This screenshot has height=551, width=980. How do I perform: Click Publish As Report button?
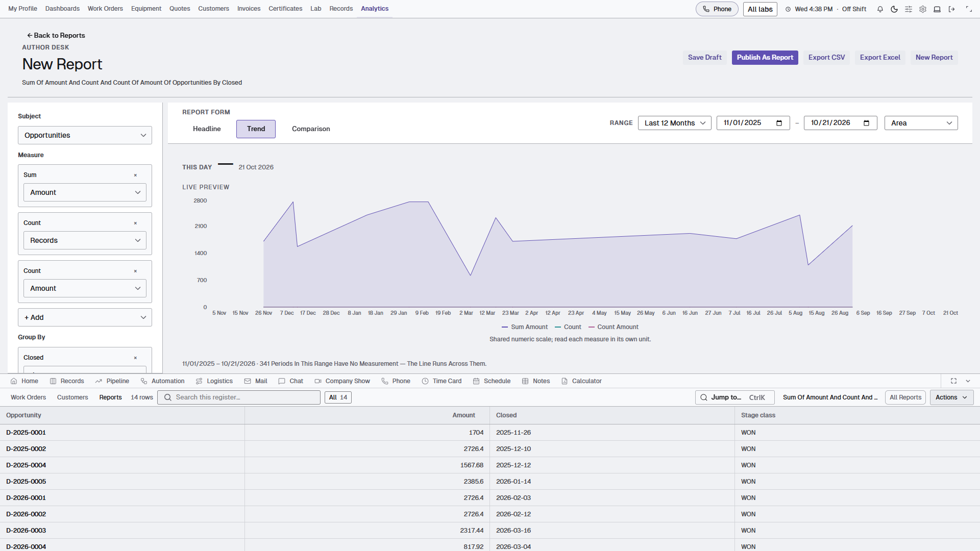(765, 58)
